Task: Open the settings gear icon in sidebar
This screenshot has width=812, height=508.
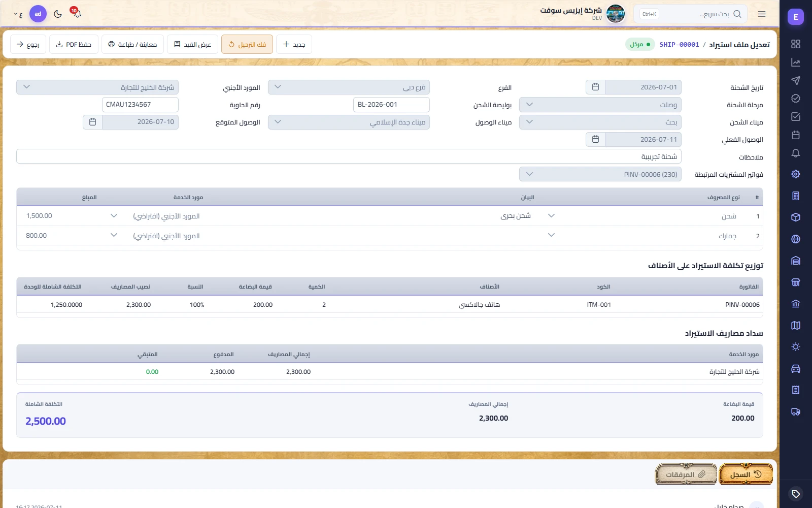Action: click(796, 174)
